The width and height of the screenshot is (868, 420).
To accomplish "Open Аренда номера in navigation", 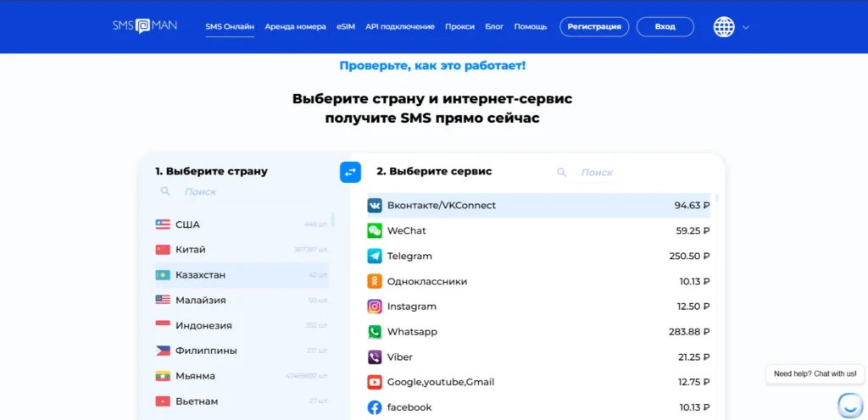I will (x=295, y=26).
